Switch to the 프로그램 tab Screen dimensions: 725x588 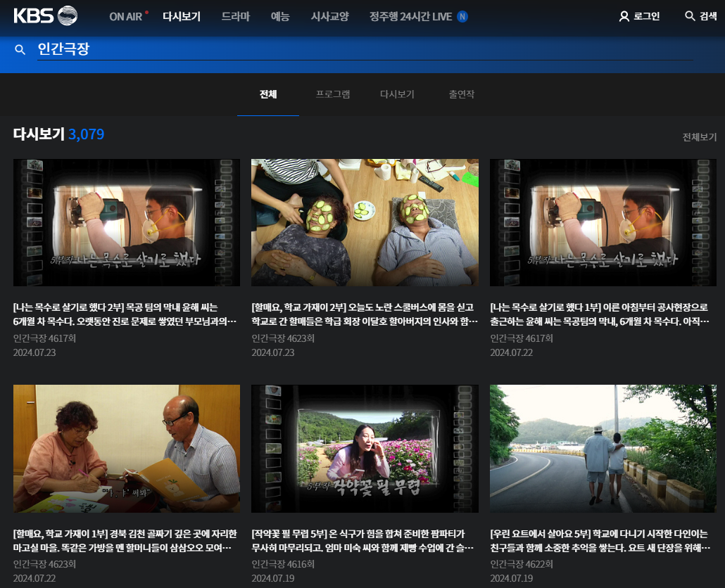[332, 94]
